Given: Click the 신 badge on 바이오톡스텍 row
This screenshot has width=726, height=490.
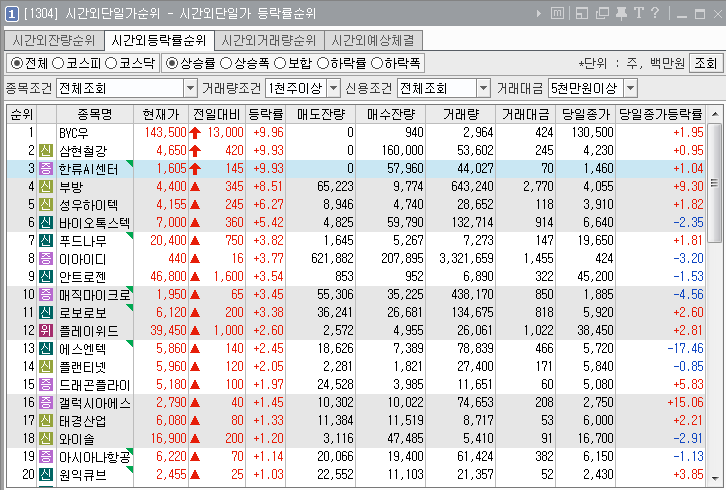Looking at the screenshot, I should (x=45, y=223).
